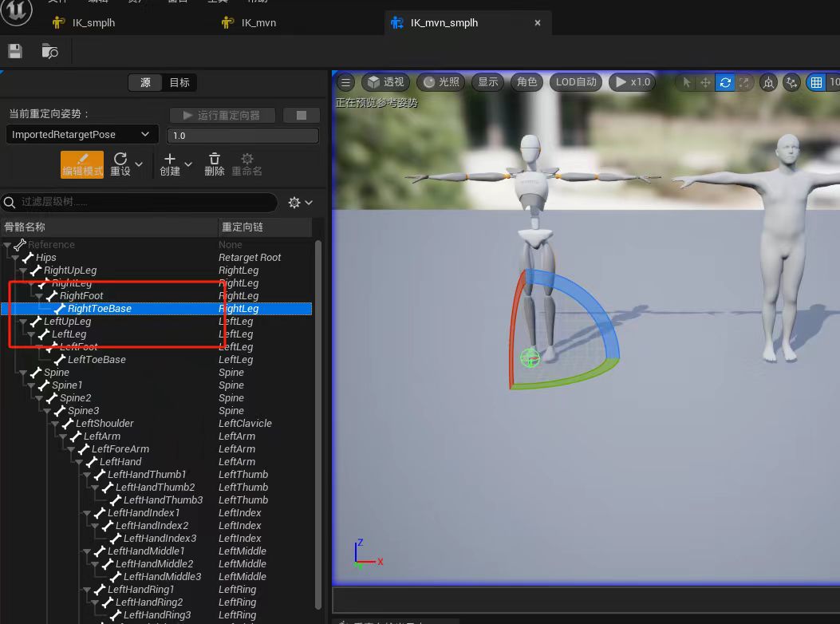This screenshot has width=840, height=624.
Task: Select the translate move tool in viewport
Action: pyautogui.click(x=705, y=82)
